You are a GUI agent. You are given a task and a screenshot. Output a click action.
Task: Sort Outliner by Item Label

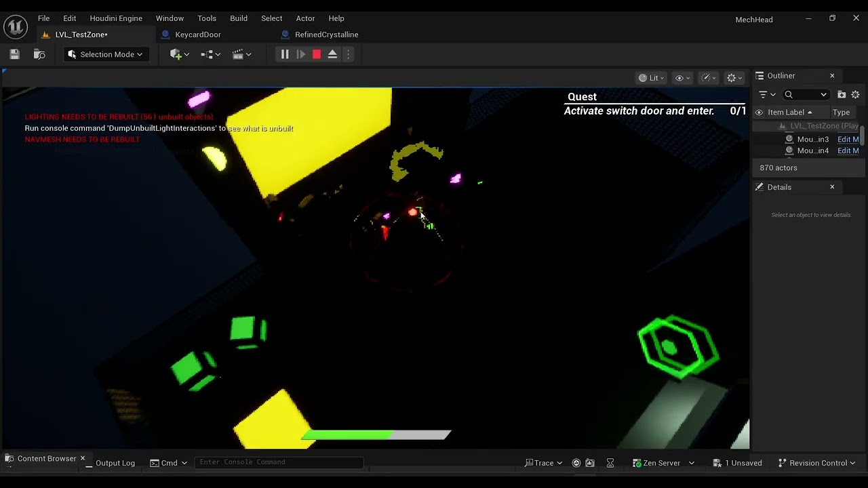[x=790, y=113]
